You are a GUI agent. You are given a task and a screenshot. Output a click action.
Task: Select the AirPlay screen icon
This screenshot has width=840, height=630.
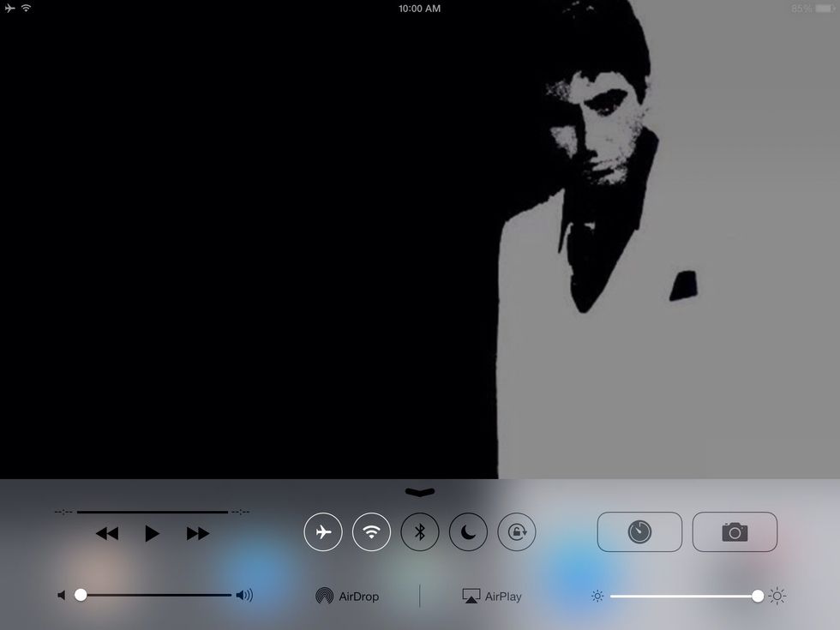(470, 596)
